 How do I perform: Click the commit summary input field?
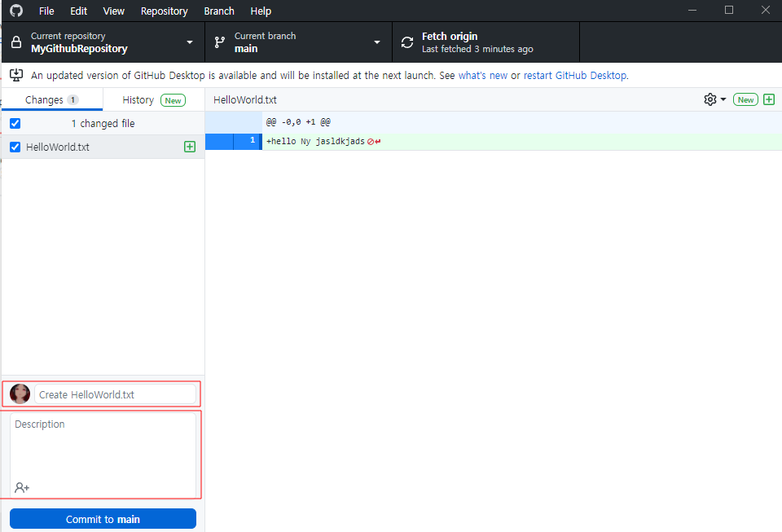coord(115,394)
